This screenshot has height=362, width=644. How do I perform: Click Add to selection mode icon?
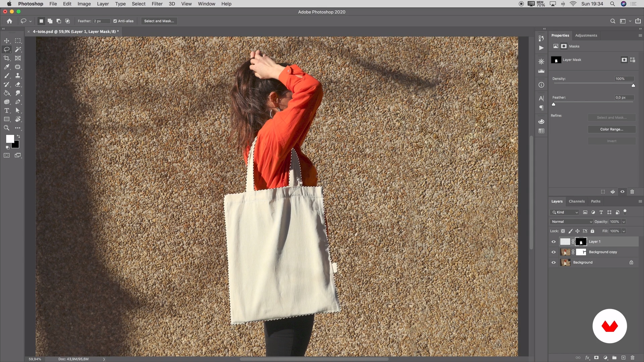pos(50,21)
